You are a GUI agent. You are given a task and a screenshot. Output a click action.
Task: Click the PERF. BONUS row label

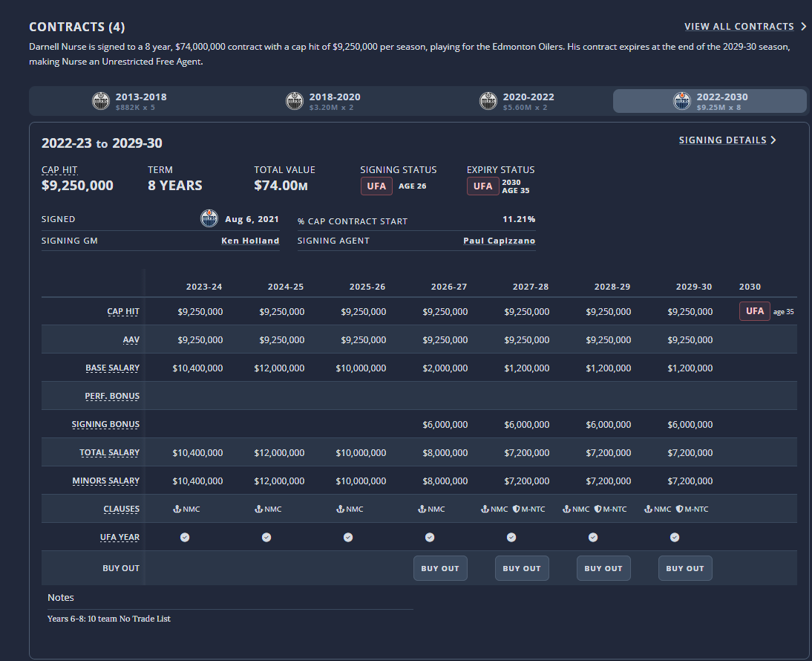112,397
